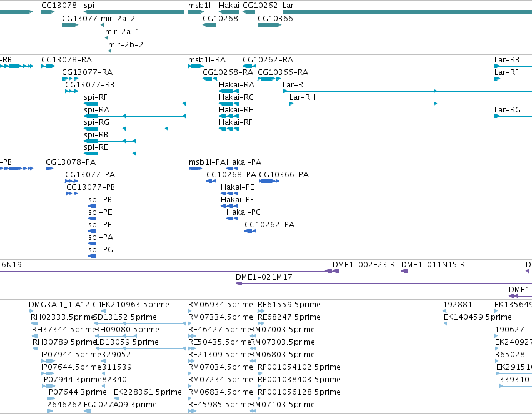
Task: Select the Hakai-RE transcript label
Action: (x=236, y=110)
